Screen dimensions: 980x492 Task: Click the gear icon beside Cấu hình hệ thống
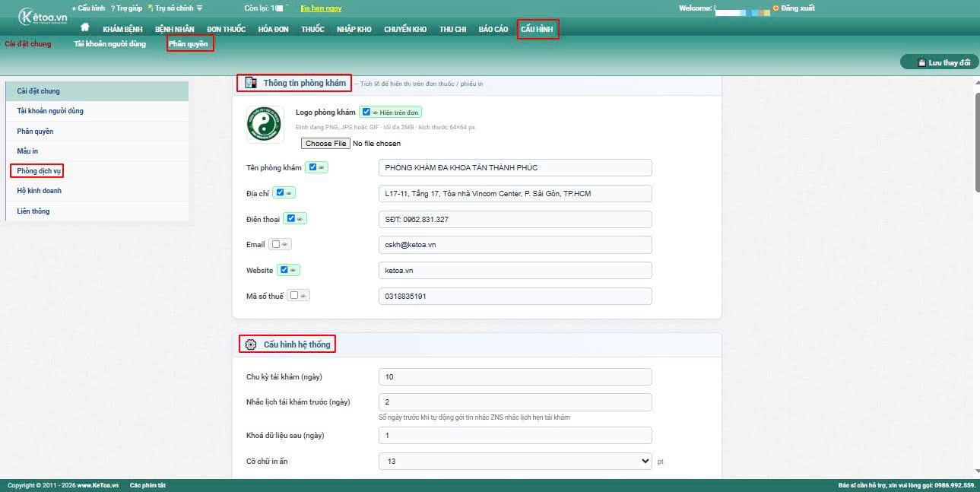click(x=251, y=344)
